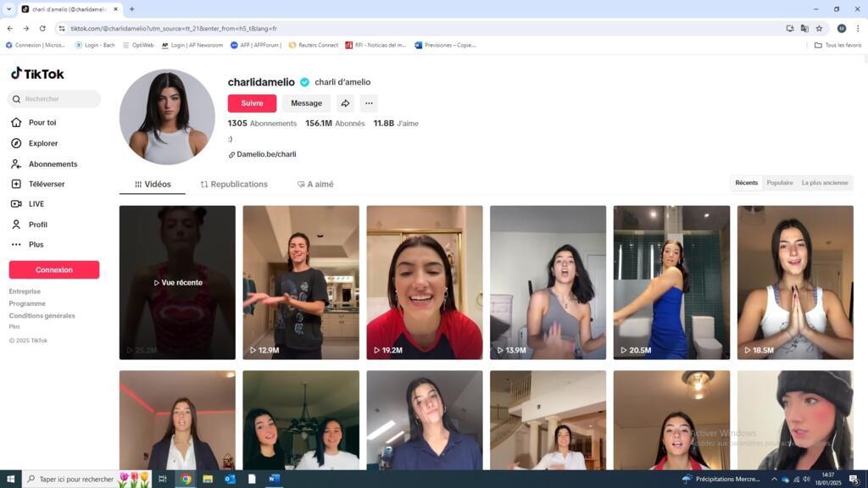Click the Profil sidebar icon
868x488 pixels.
18,224
